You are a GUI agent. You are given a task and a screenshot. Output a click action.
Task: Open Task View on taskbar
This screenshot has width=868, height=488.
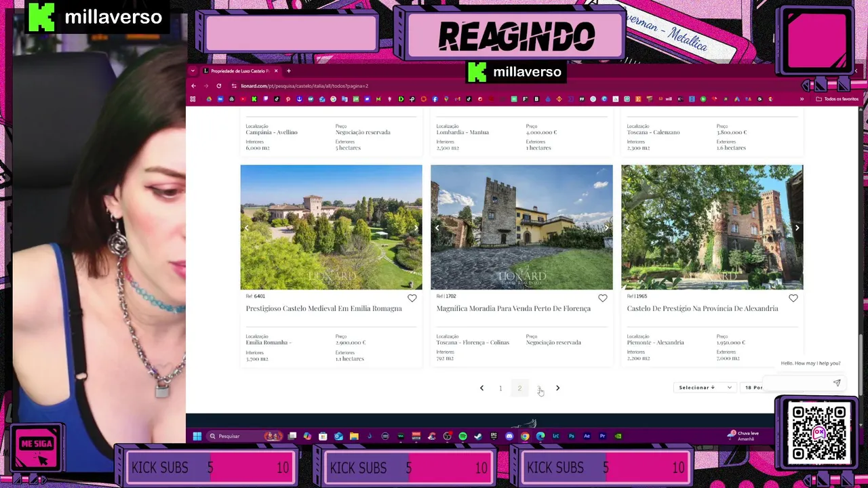tap(292, 436)
